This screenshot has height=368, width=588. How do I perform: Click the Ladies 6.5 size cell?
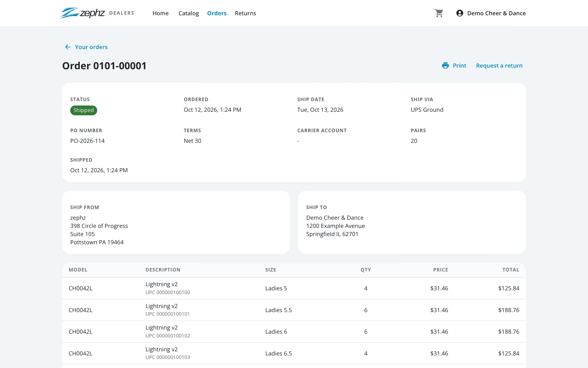[278, 353]
